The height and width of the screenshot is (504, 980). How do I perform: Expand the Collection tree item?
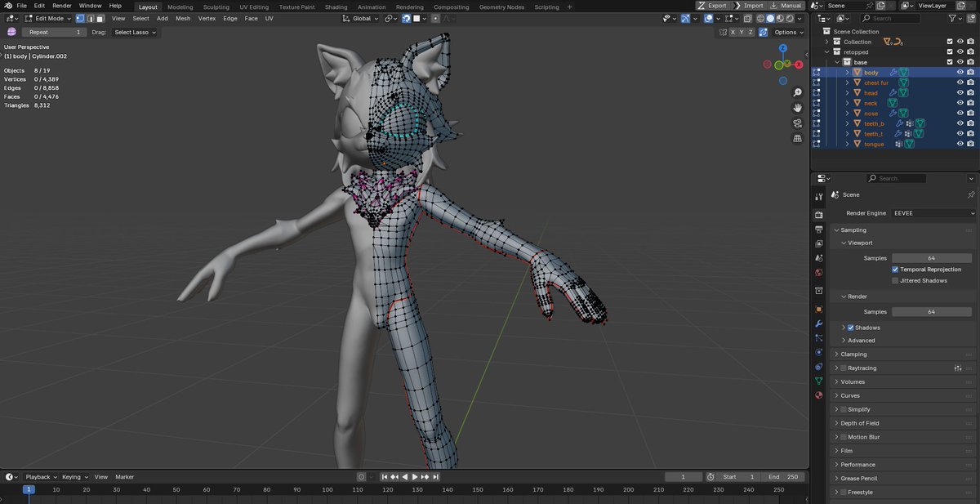pos(826,42)
